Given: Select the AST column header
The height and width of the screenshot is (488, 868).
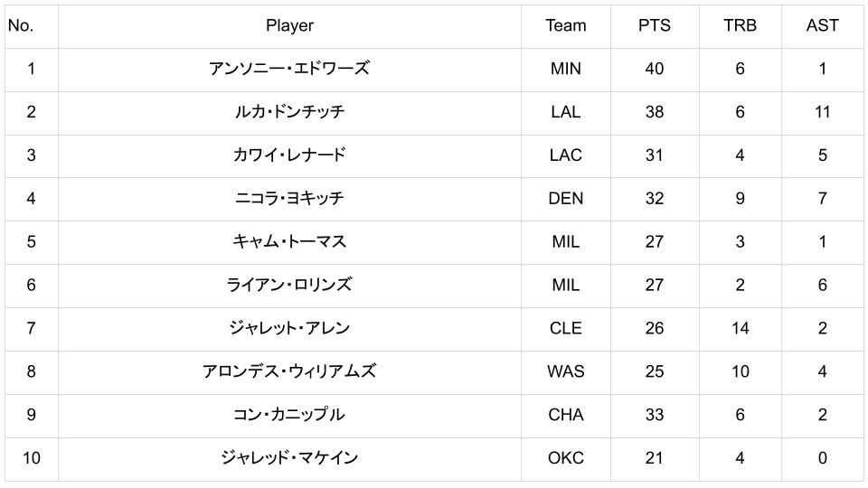Looking at the screenshot, I should click(x=822, y=25).
